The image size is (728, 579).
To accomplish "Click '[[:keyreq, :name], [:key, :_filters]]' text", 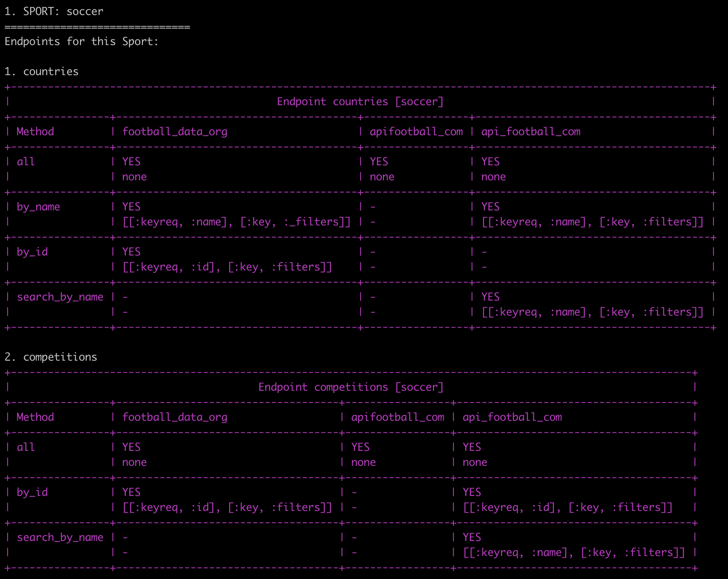I will [237, 222].
